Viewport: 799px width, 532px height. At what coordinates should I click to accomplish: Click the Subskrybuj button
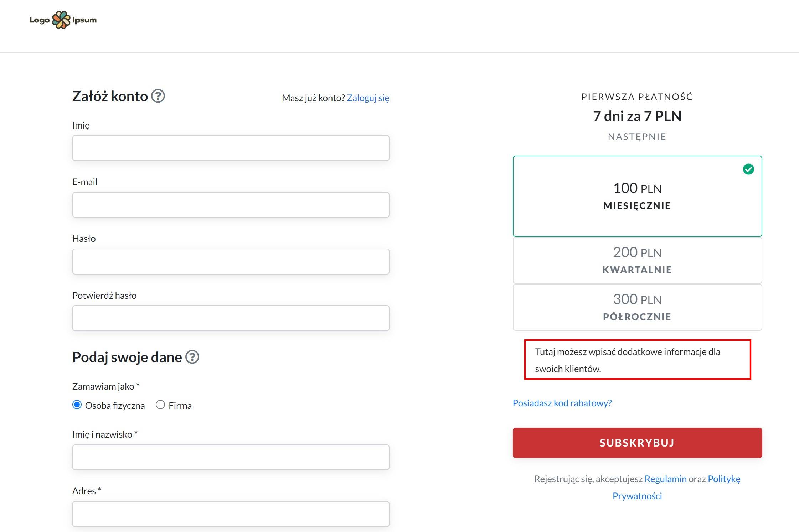click(x=637, y=443)
